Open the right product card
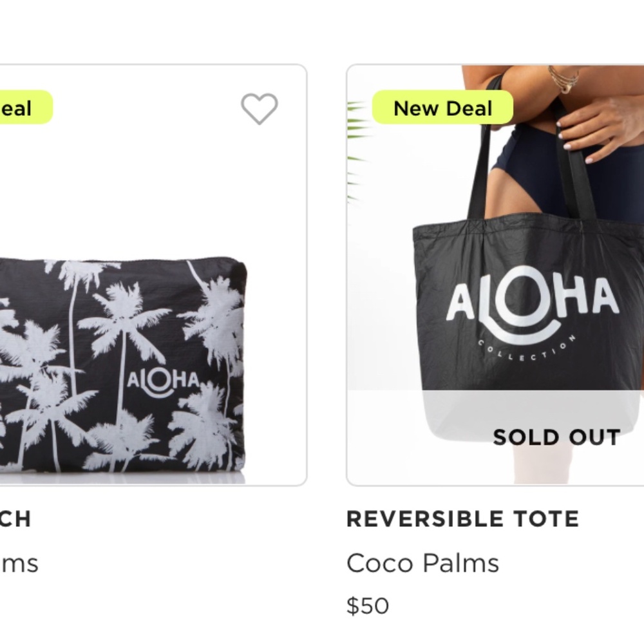 [x=496, y=270]
